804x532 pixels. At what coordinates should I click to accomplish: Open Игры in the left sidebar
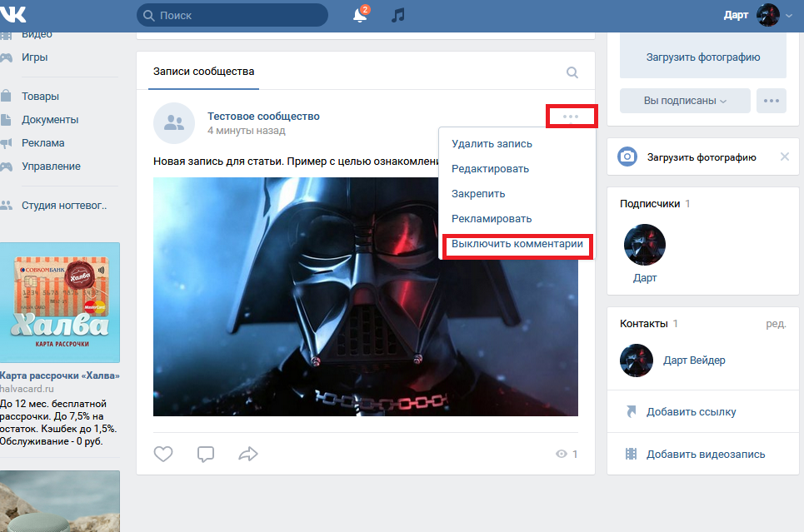tap(35, 57)
